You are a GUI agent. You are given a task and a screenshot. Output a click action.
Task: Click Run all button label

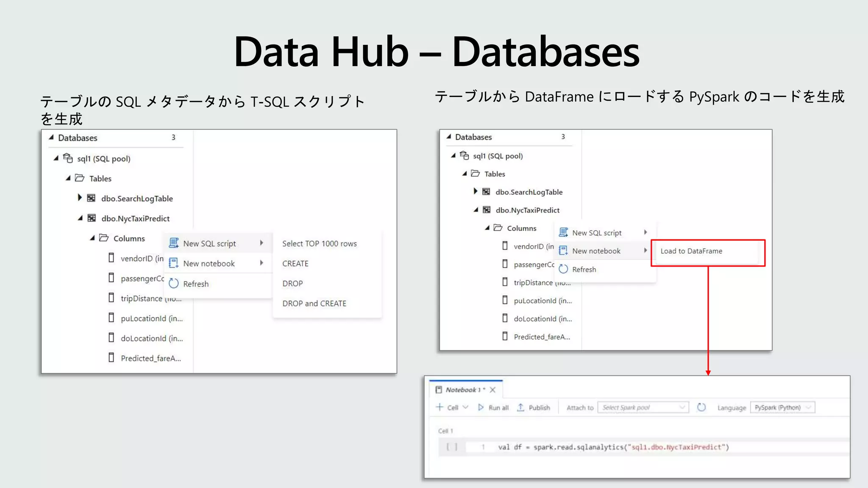(x=498, y=408)
